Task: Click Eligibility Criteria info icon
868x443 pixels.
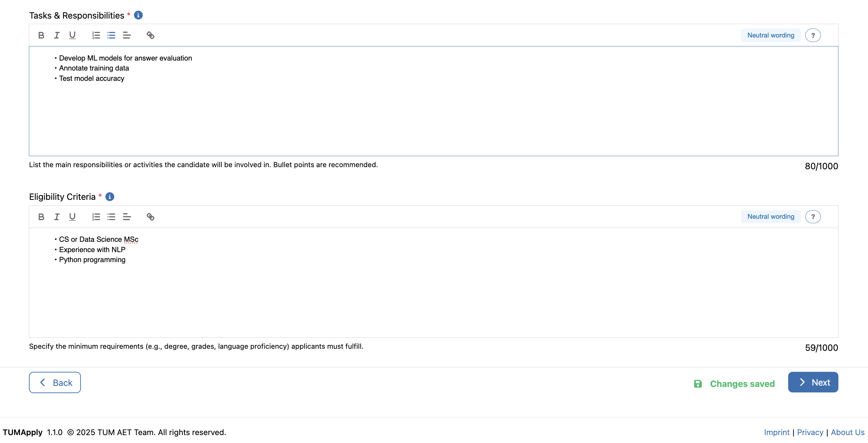Action: tap(110, 197)
